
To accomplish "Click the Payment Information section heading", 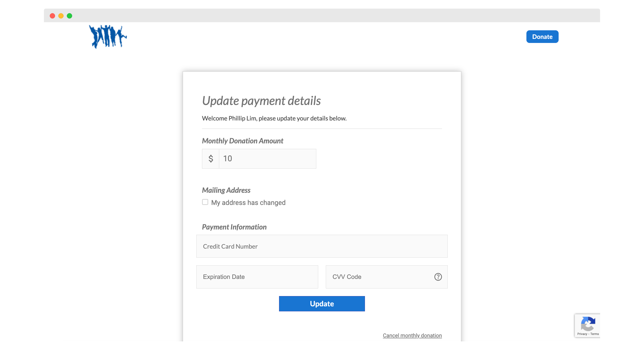I will pyautogui.click(x=234, y=227).
